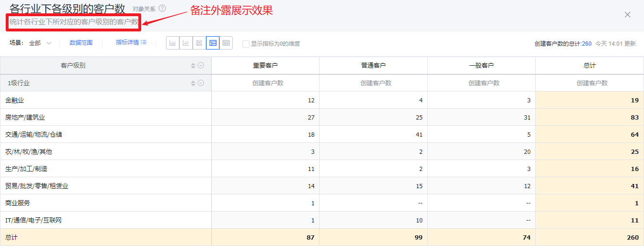Select the highlighted pivot table view icon

click(x=213, y=43)
